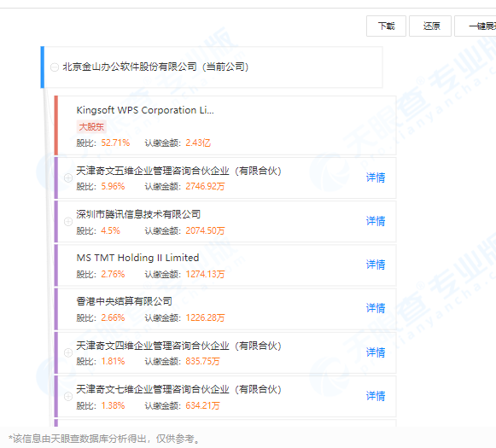
Task: Click 深圳市腾讯信息技术有限公司 name
Action: click(x=138, y=214)
